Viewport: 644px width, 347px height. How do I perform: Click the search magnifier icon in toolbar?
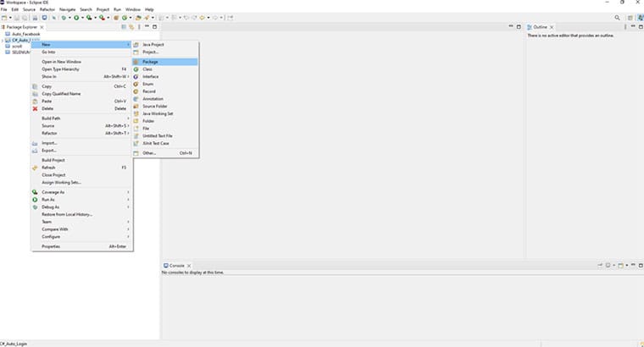pos(617,17)
